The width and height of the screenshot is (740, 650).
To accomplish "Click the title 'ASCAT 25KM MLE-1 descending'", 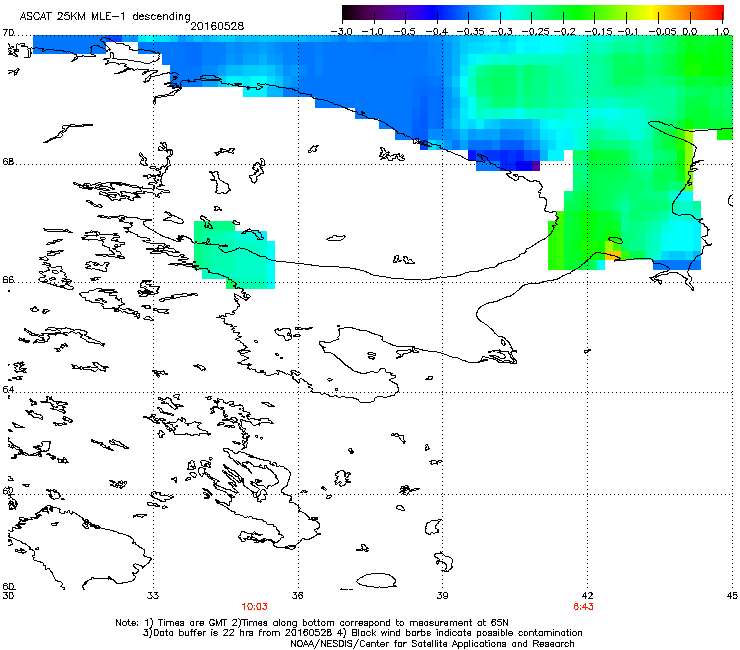I will click(105, 16).
